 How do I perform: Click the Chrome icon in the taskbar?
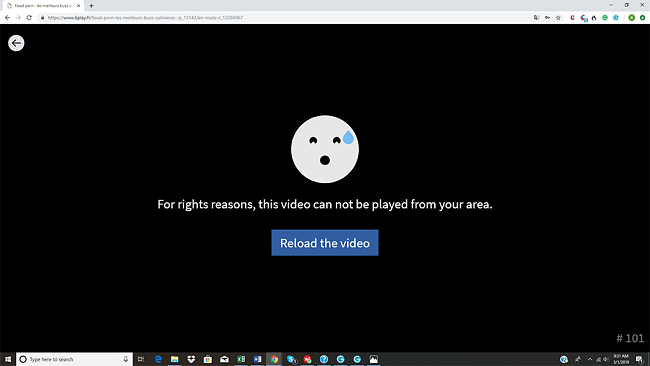pos(274,359)
